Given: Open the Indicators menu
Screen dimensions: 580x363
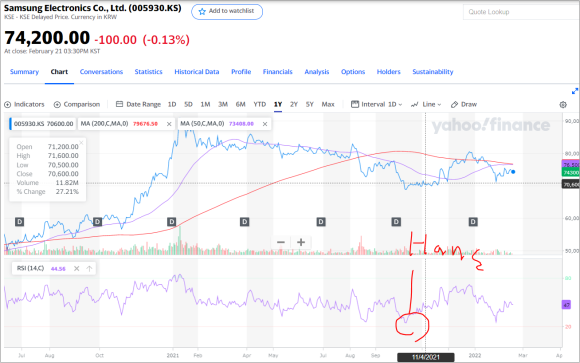Looking at the screenshot, I should (24, 104).
